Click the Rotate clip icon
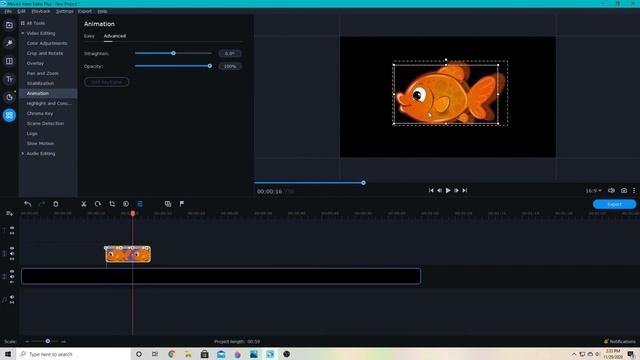Screen dimensions: 640x360 pyautogui.click(x=98, y=204)
